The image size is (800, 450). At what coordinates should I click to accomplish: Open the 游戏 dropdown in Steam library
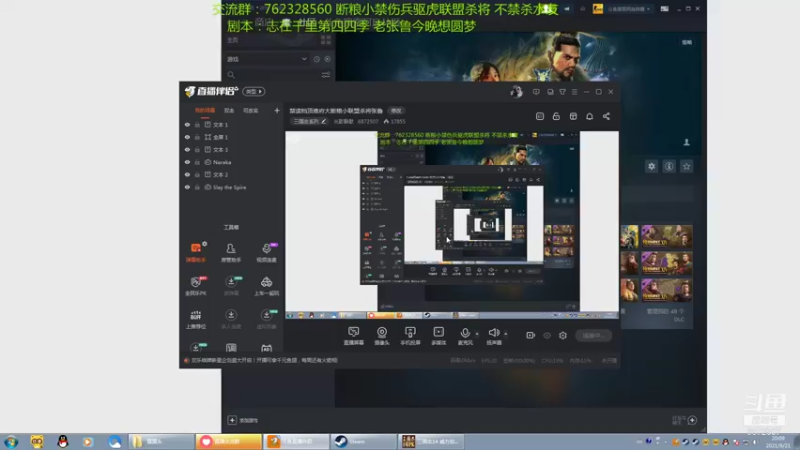pyautogui.click(x=267, y=59)
